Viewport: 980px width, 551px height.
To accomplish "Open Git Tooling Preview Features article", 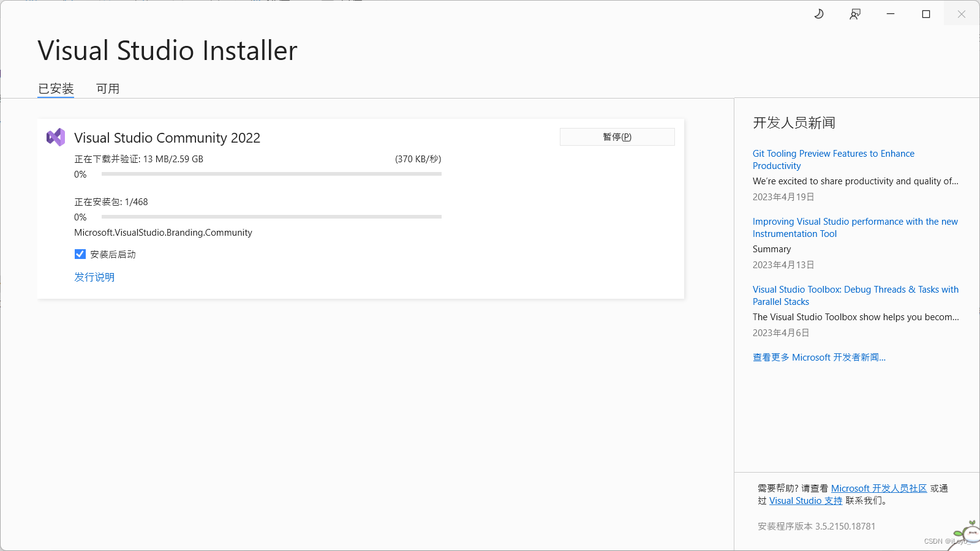I will (834, 160).
